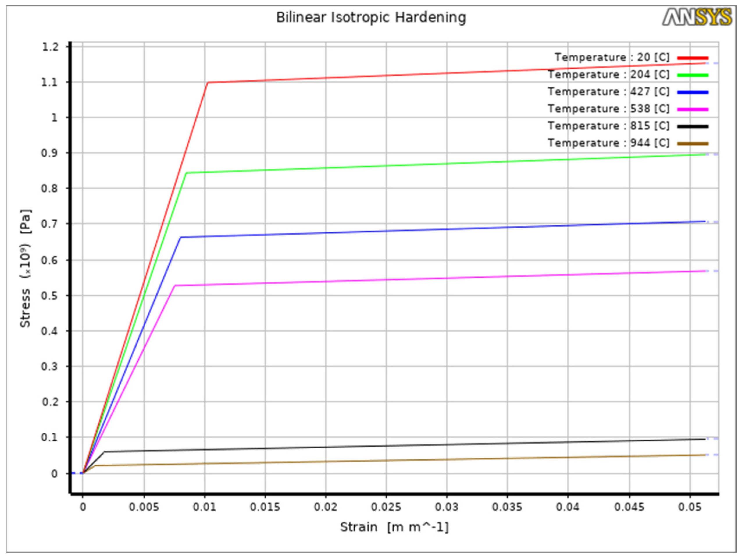
Task: Click the Strain [m m^-1] axis label
Action: click(394, 527)
